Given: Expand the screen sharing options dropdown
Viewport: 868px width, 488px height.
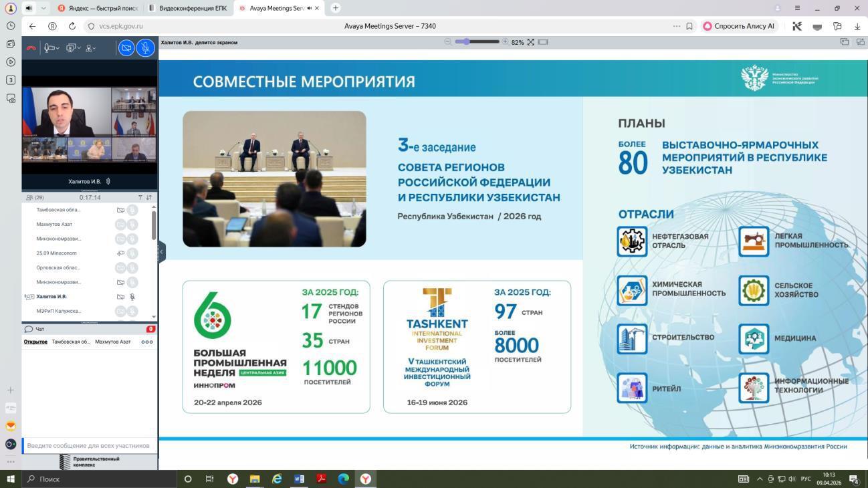Looking at the screenshot, I should [x=73, y=48].
